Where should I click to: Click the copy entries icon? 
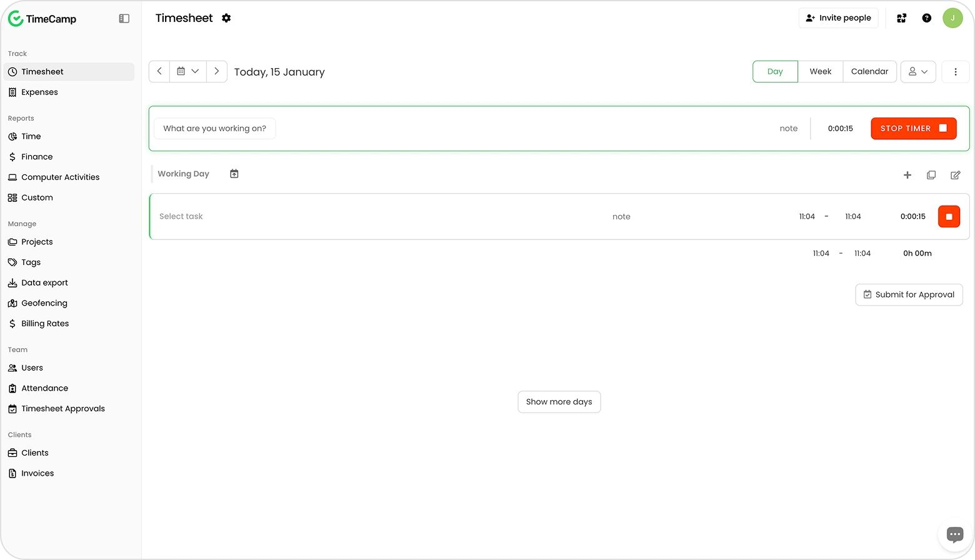(931, 175)
